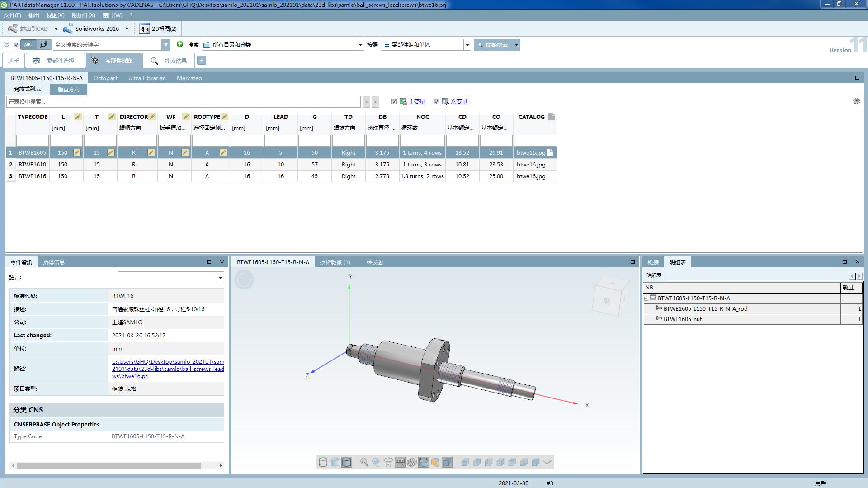Open the btwe16.prj file path link
The width and height of the screenshot is (868, 488).
168,369
